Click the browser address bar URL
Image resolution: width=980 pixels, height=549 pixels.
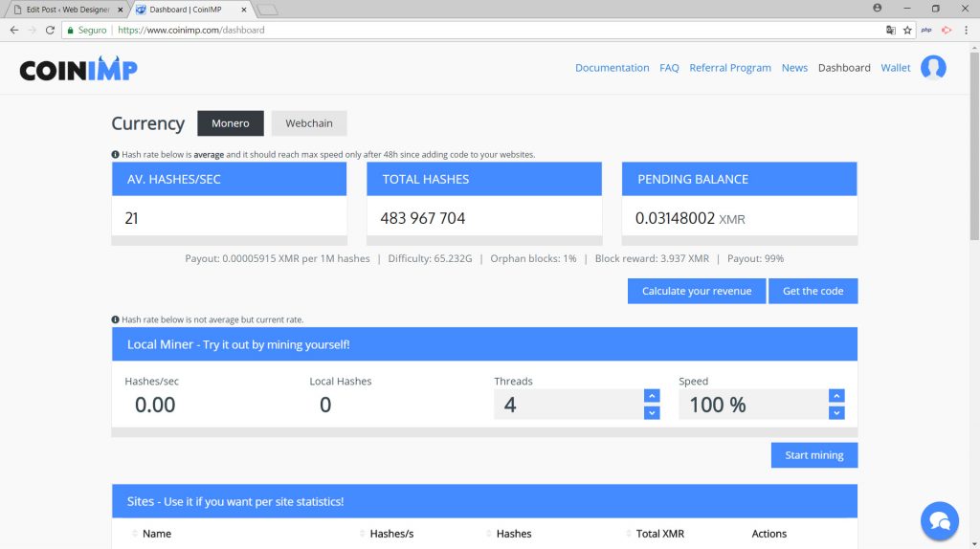pos(190,30)
